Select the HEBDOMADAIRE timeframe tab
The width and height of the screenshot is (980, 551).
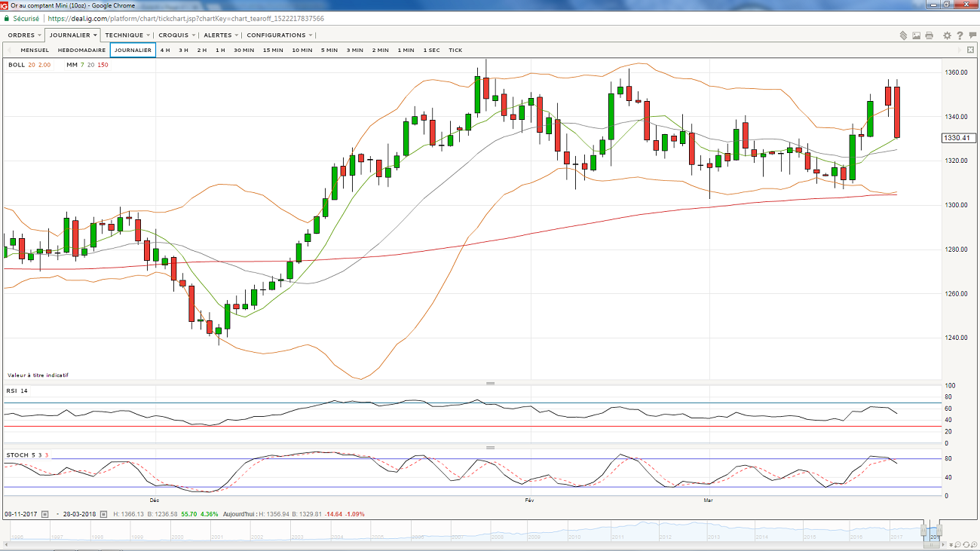click(81, 51)
